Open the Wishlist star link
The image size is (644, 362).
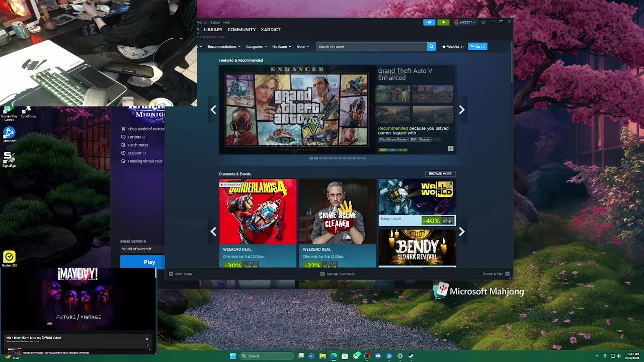pyautogui.click(x=453, y=47)
